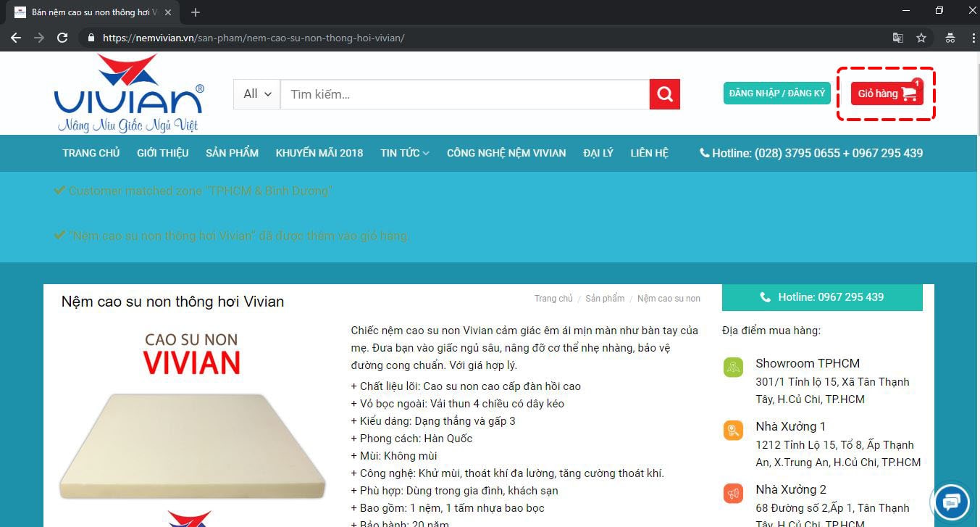Click the browser back arrow
Screen dimensions: 980x527
[x=16, y=38]
